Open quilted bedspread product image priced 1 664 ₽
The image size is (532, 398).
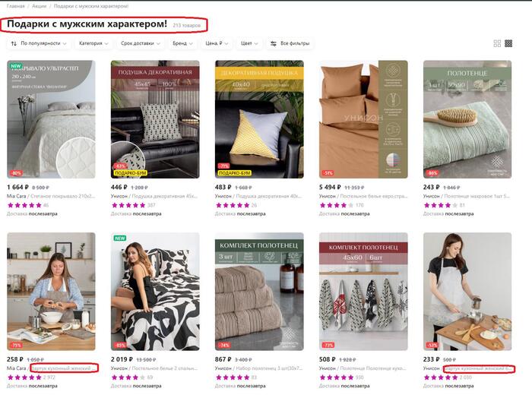point(51,119)
